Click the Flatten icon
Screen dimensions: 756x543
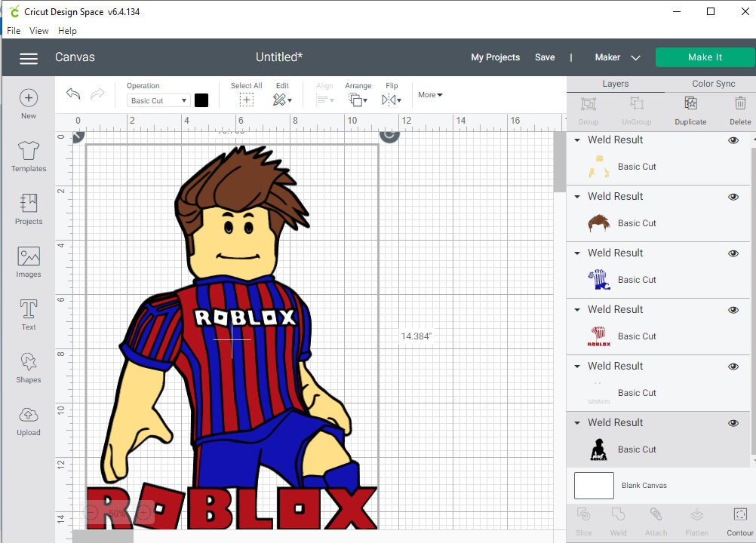coord(696,514)
